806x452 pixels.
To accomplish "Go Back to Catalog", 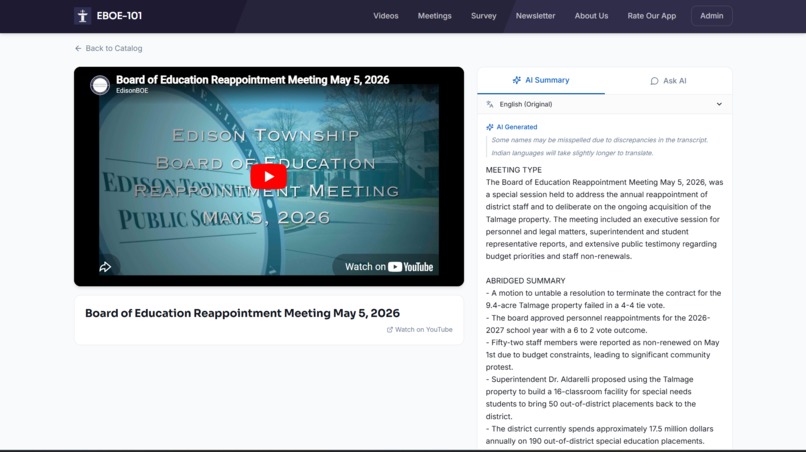I will click(108, 48).
